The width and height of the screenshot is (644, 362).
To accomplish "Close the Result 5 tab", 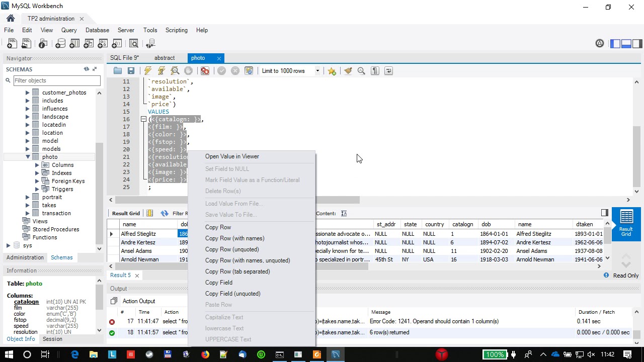I will 137,276.
